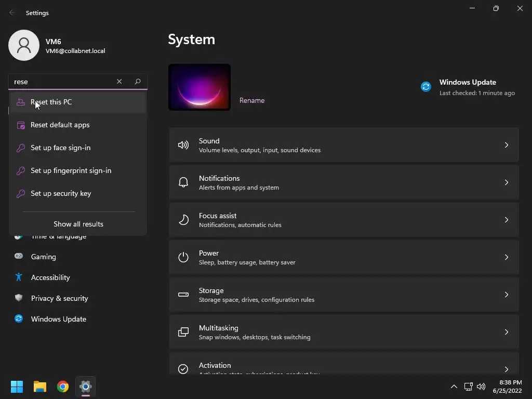Viewport: 532px width, 399px height.
Task: Click the Gaming controller icon
Action: point(19,256)
